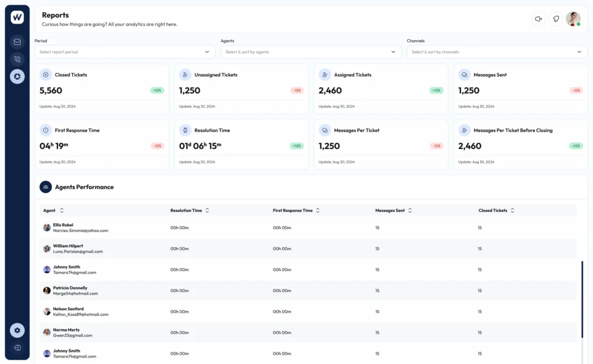Sort by First Response Time column
The image size is (593, 364).
318,211
